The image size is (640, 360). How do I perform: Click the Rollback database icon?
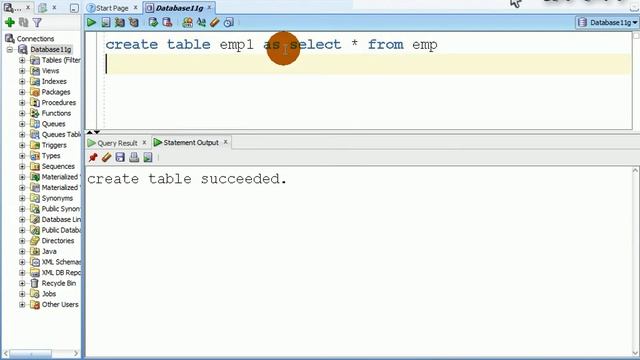tap(167, 22)
